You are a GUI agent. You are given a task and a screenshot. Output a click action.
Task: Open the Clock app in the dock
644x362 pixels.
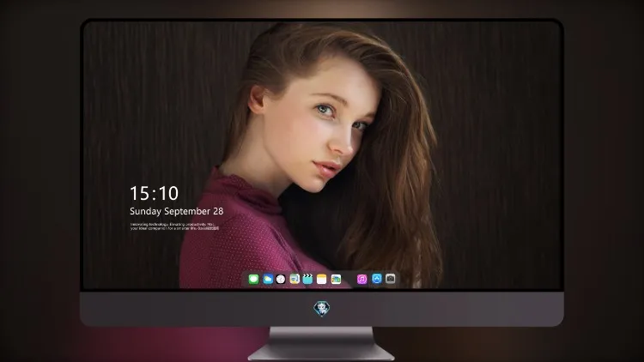pyautogui.click(x=281, y=279)
